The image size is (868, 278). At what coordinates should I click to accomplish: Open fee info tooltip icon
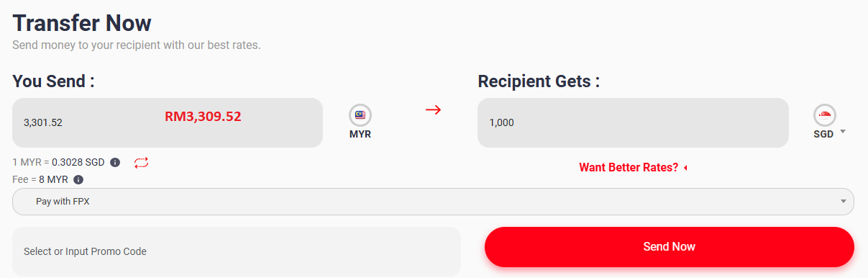[x=78, y=180]
